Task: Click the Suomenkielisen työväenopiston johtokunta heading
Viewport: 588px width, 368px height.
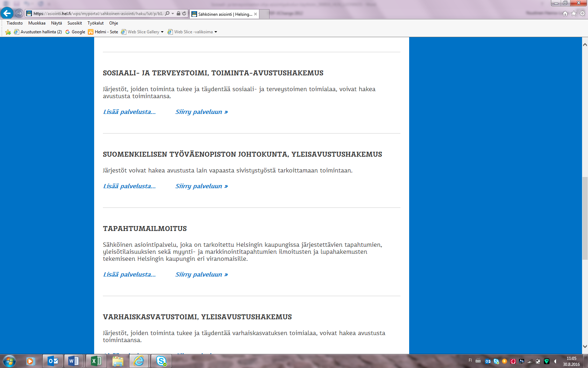Action: tap(243, 154)
